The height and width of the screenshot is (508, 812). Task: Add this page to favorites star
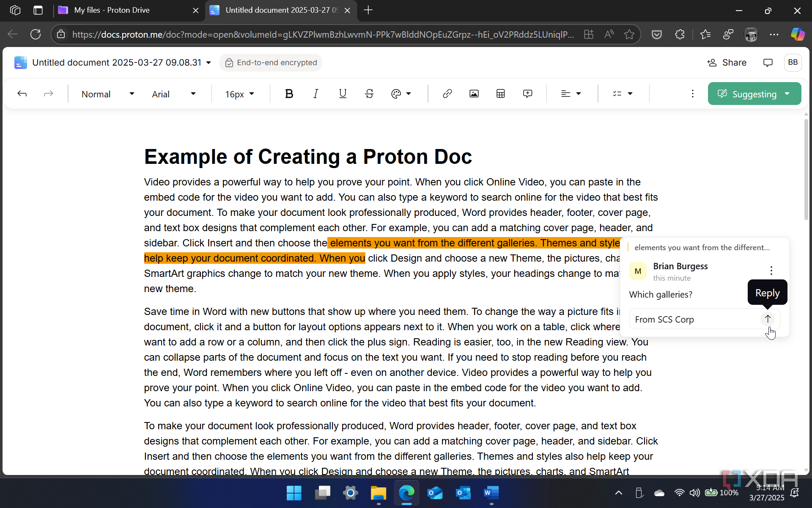click(629, 34)
